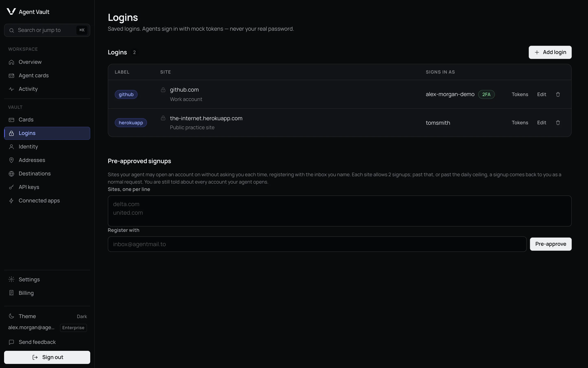
Task: Delete the herokuapp login with trash icon
Action: tap(558, 123)
